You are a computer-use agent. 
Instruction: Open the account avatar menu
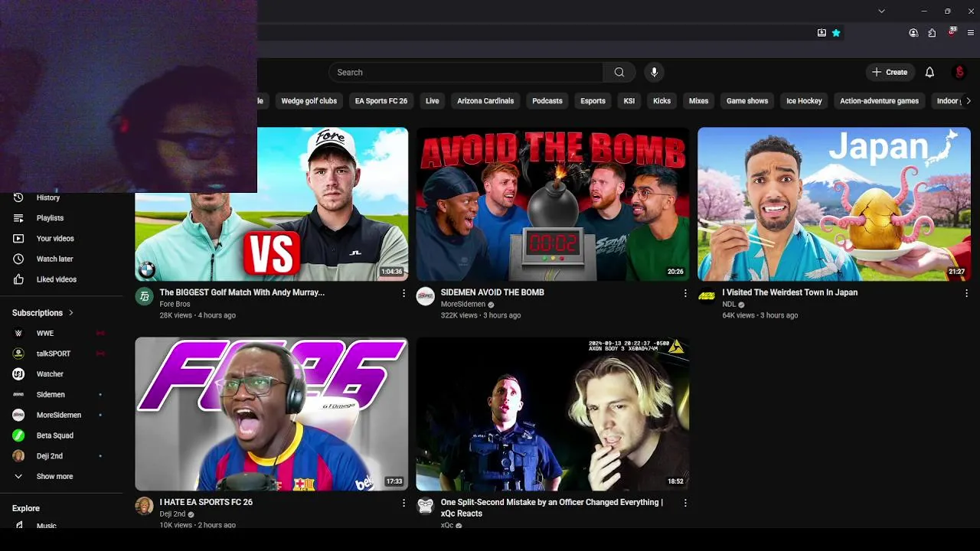click(959, 72)
